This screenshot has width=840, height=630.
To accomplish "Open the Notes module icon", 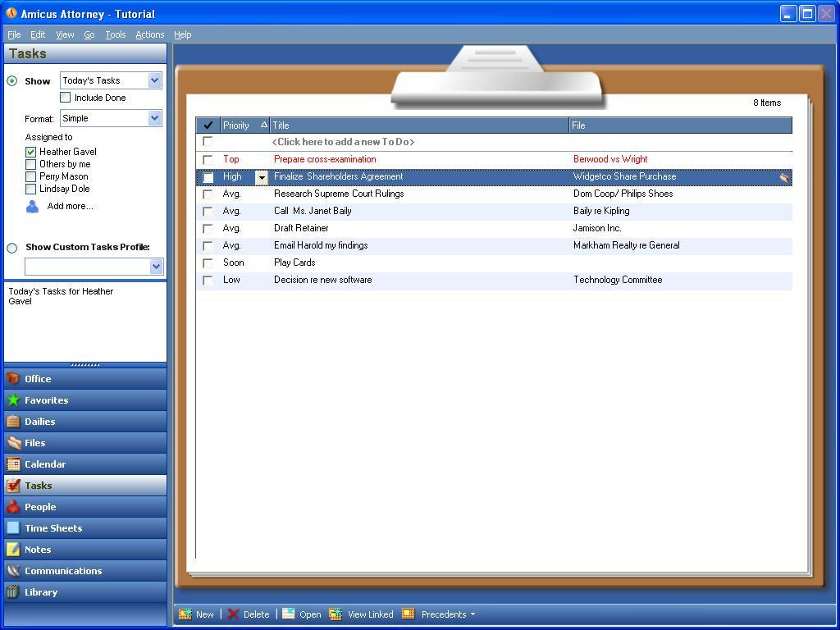I will [13, 550].
